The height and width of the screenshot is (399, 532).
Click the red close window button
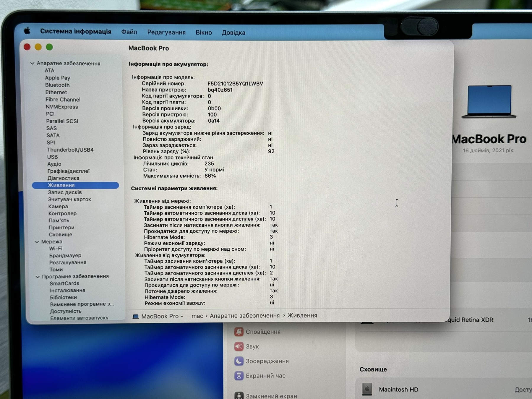pyautogui.click(x=27, y=47)
